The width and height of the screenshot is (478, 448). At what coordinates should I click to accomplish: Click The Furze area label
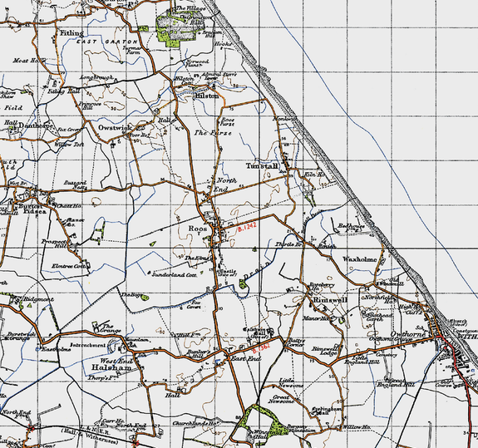click(x=213, y=133)
